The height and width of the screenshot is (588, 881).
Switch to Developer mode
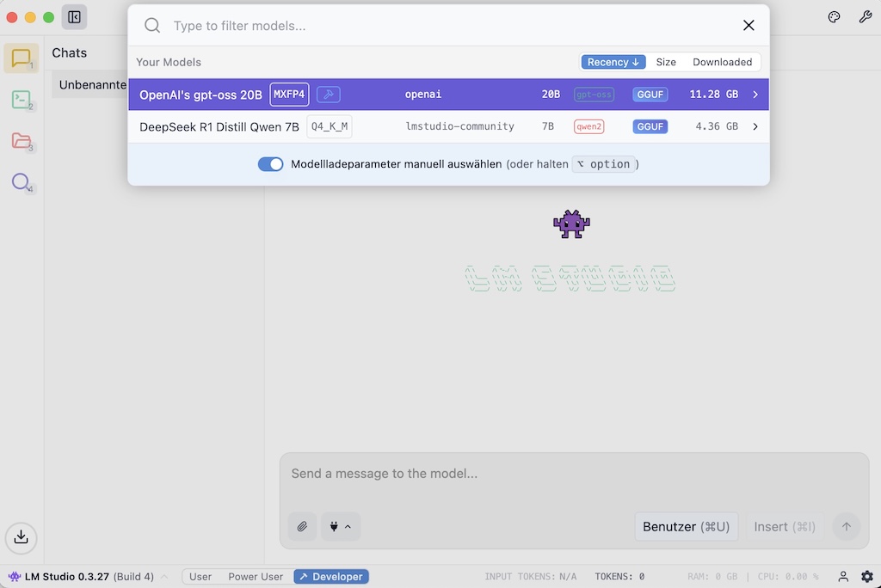click(x=331, y=577)
